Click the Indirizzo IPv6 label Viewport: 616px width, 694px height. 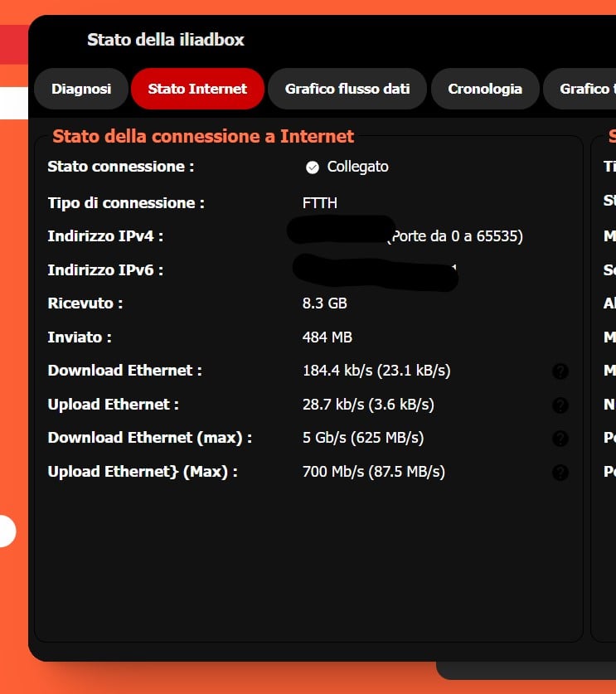point(105,270)
